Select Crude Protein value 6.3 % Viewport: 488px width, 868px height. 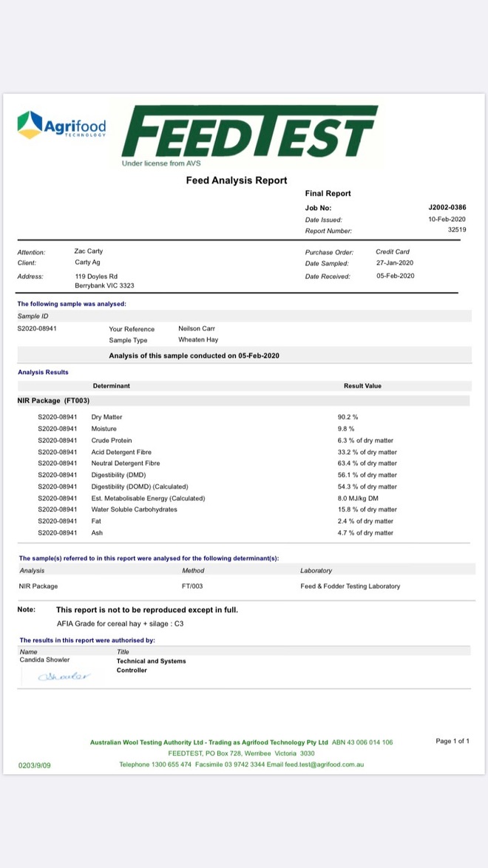(365, 441)
